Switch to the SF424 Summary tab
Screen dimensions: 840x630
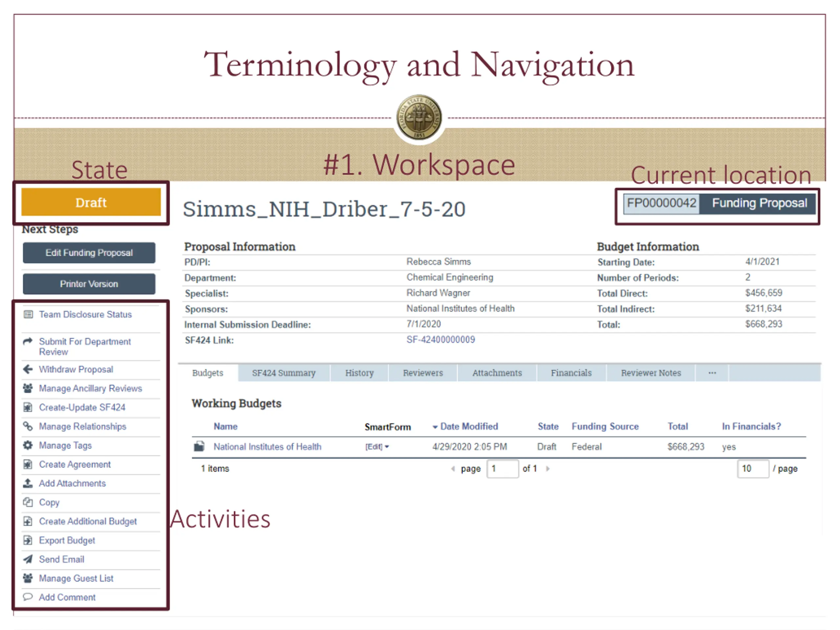(284, 373)
